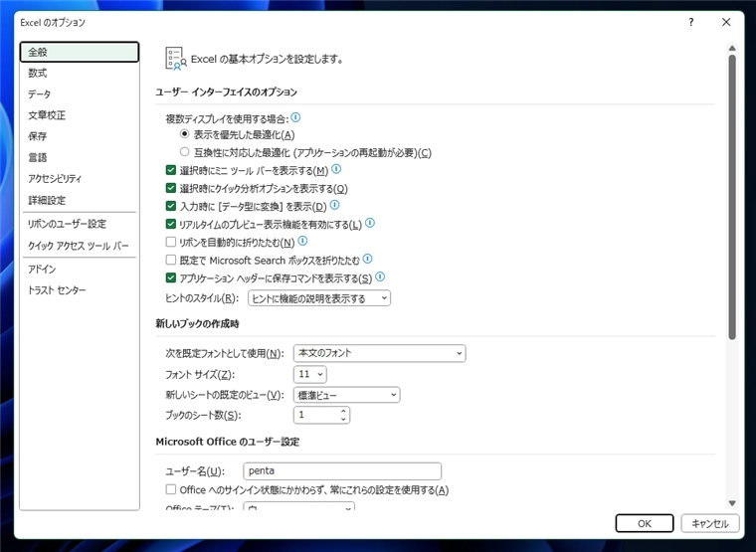756x552 pixels.
Task: Enable リボンを自動的に折りたたむ checkbox
Action: [171, 242]
